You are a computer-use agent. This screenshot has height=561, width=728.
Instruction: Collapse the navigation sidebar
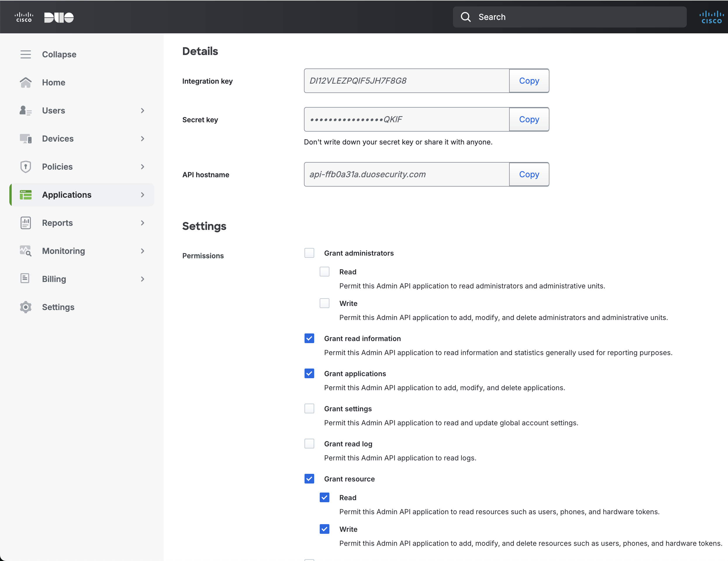pyautogui.click(x=26, y=54)
